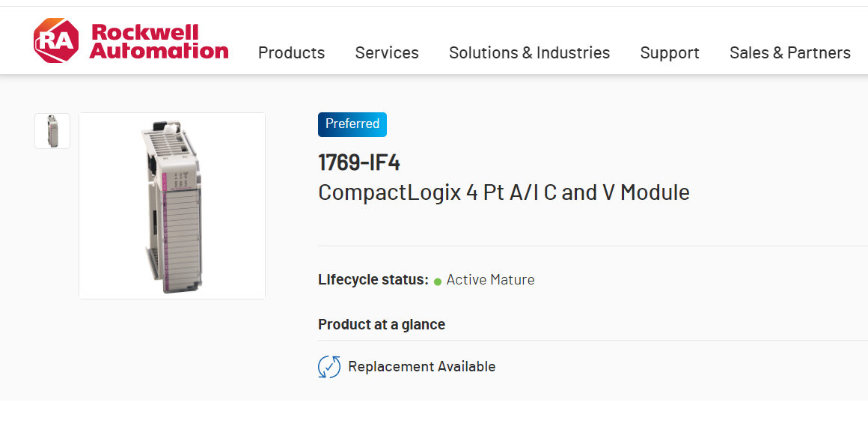Click the green lifecycle status dot
The image size is (868, 429).
point(438,282)
